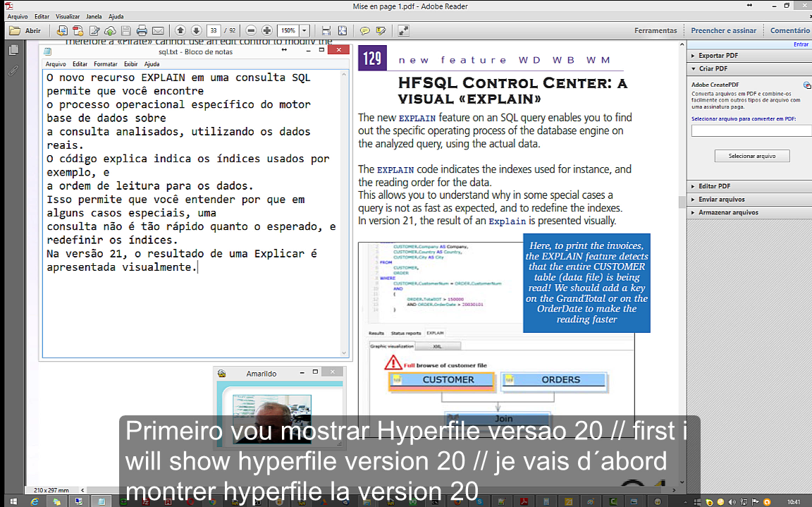Open the Janela menu in Adobe Reader

click(x=94, y=17)
